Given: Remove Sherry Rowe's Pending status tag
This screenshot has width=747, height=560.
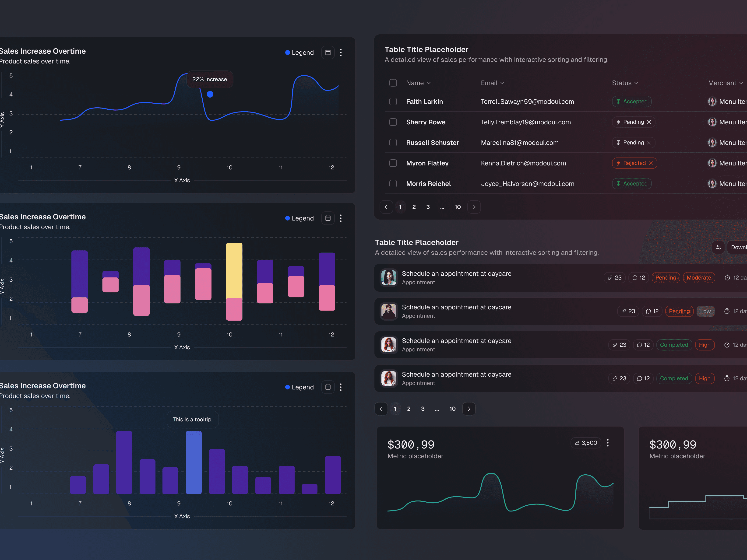Looking at the screenshot, I should click(x=649, y=122).
